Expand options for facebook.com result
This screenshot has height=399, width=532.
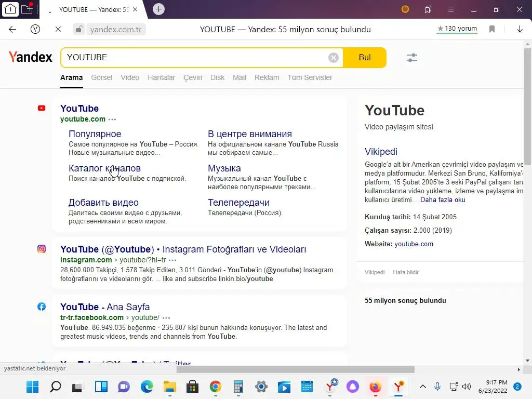click(x=166, y=318)
